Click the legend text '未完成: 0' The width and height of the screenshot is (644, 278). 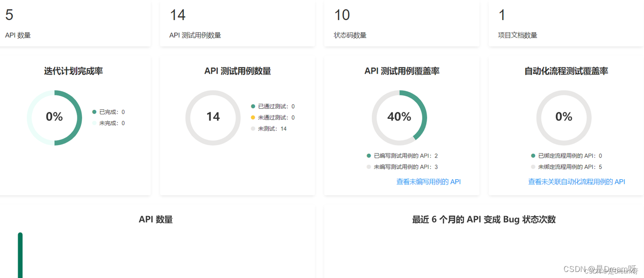[x=112, y=123]
